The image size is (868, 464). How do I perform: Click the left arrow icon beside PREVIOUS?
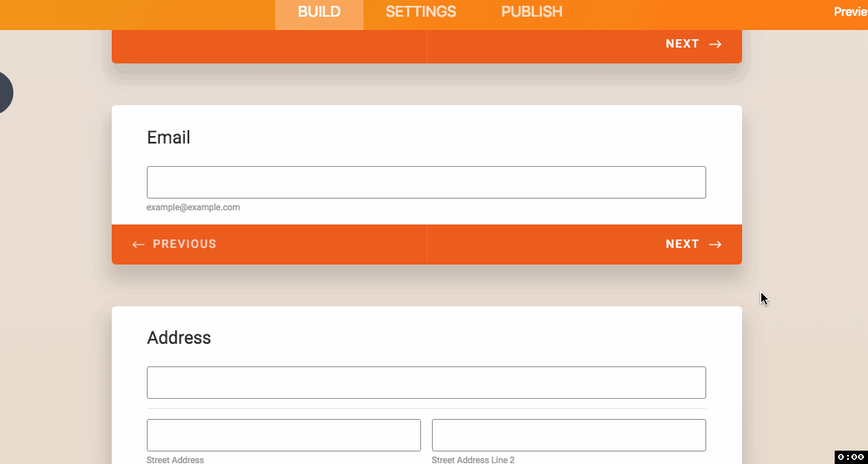[x=138, y=245]
